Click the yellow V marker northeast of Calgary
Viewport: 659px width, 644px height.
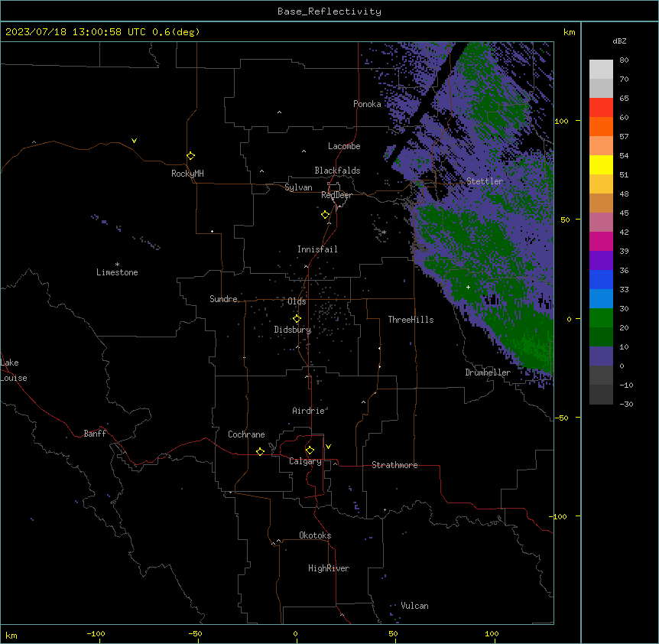pos(328,447)
